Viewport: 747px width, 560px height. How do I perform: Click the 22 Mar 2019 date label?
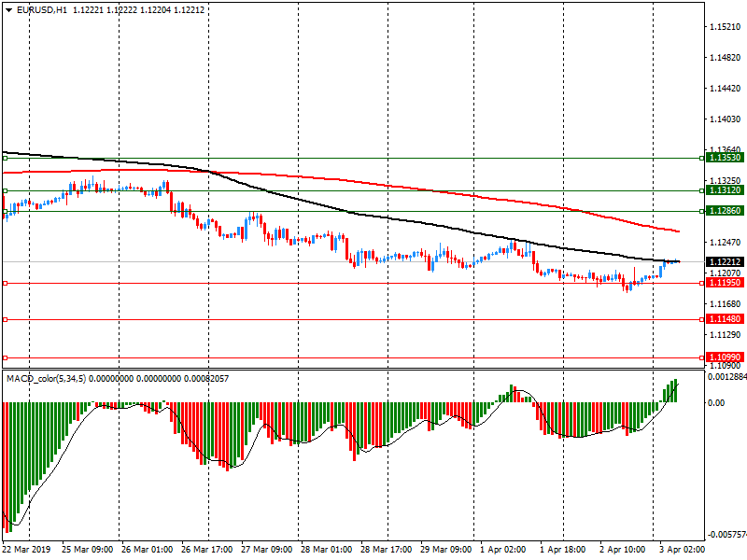(x=28, y=551)
